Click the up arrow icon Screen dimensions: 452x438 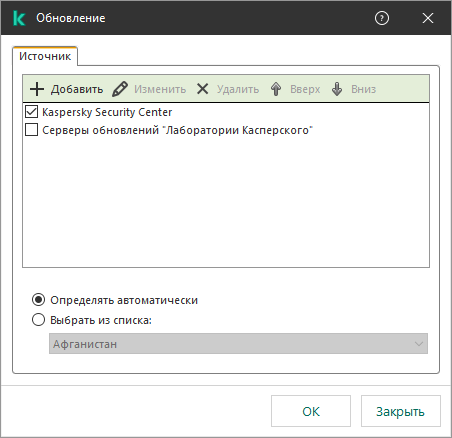276,89
